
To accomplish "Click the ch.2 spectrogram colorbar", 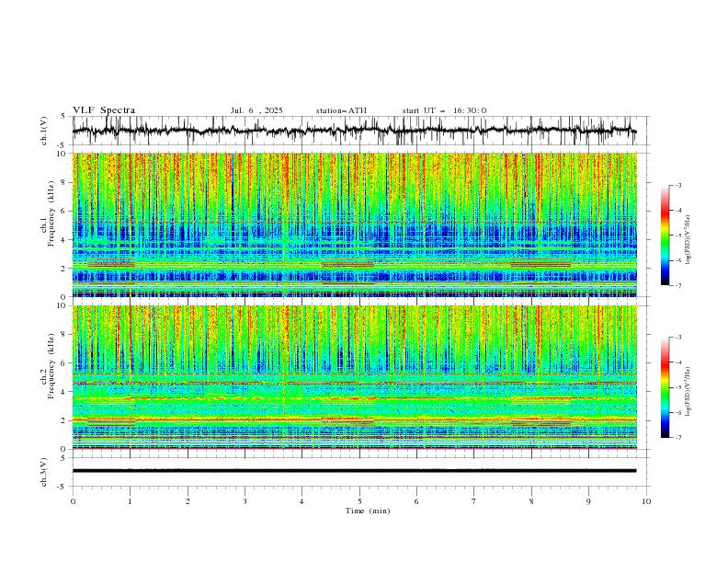I will (665, 387).
